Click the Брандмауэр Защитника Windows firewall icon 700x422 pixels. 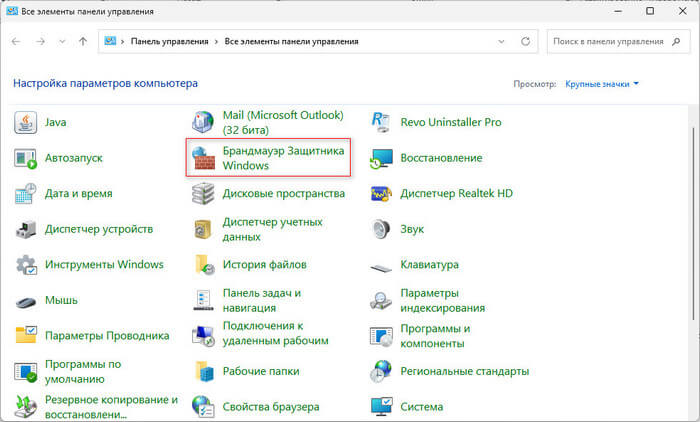click(x=204, y=158)
